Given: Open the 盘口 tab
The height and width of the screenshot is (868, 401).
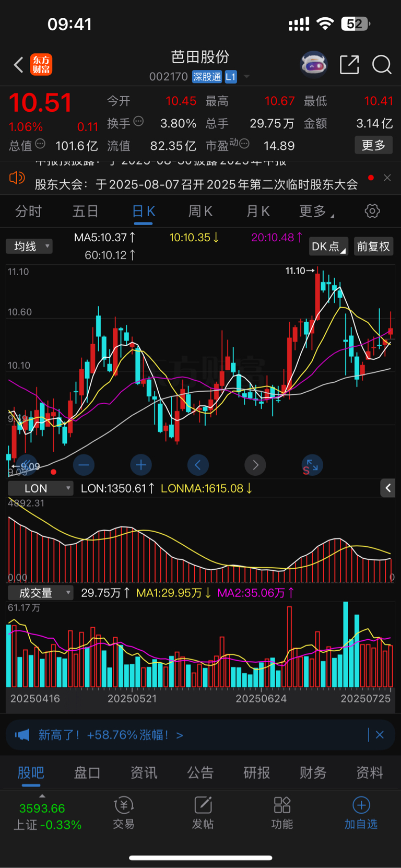Looking at the screenshot, I should click(x=87, y=772).
